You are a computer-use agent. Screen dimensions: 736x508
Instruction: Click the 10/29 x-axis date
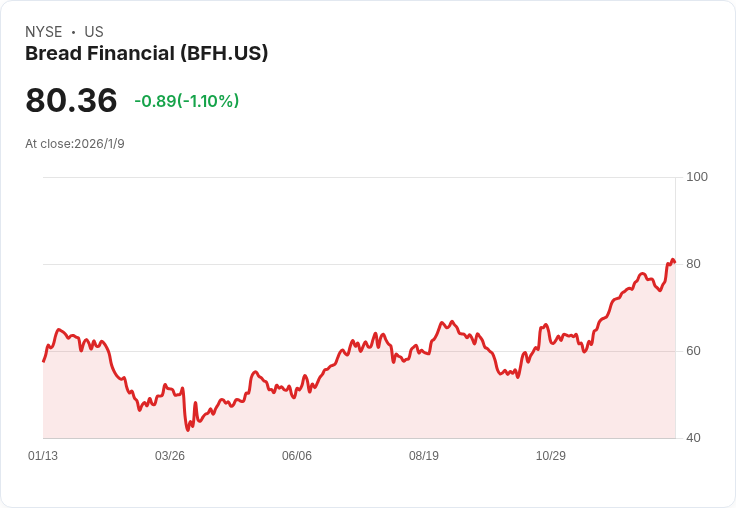(x=551, y=456)
